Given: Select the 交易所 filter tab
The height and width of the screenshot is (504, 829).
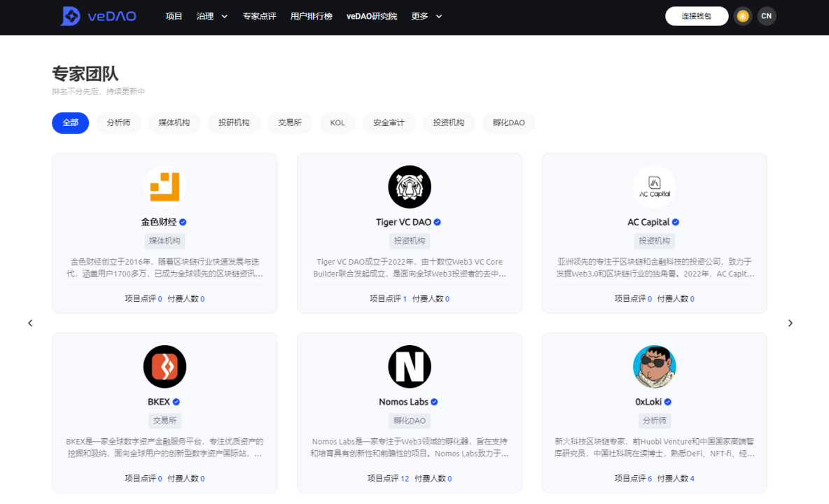Looking at the screenshot, I should [x=290, y=122].
